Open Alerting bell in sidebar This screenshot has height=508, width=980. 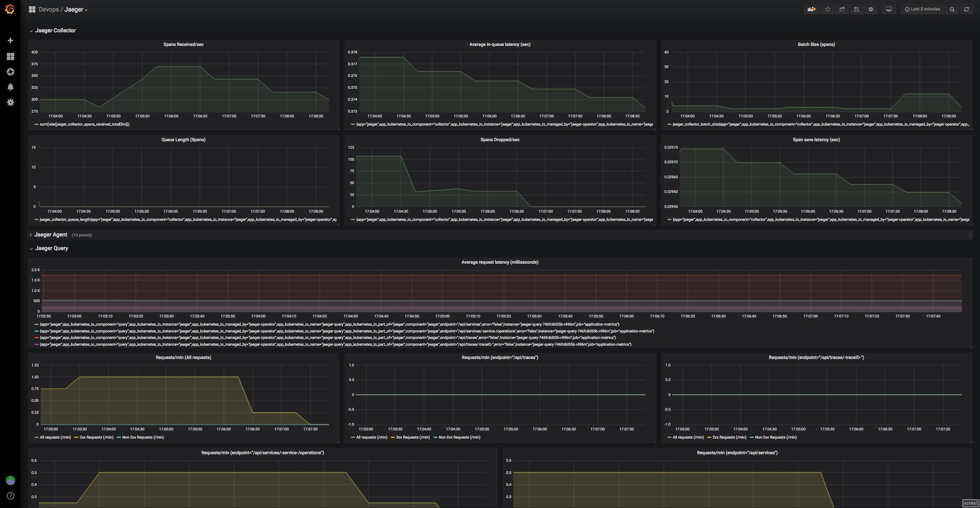pos(10,87)
